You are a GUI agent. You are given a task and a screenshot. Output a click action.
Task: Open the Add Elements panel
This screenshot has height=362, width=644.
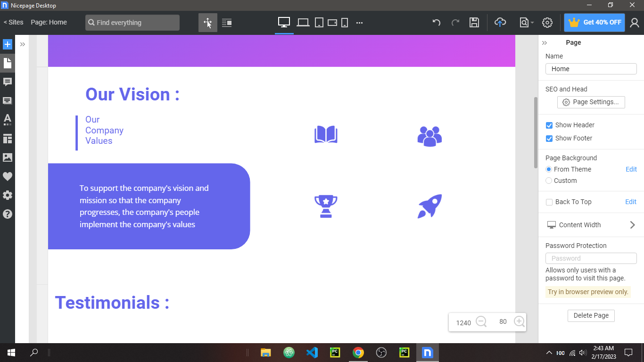tap(7, 44)
